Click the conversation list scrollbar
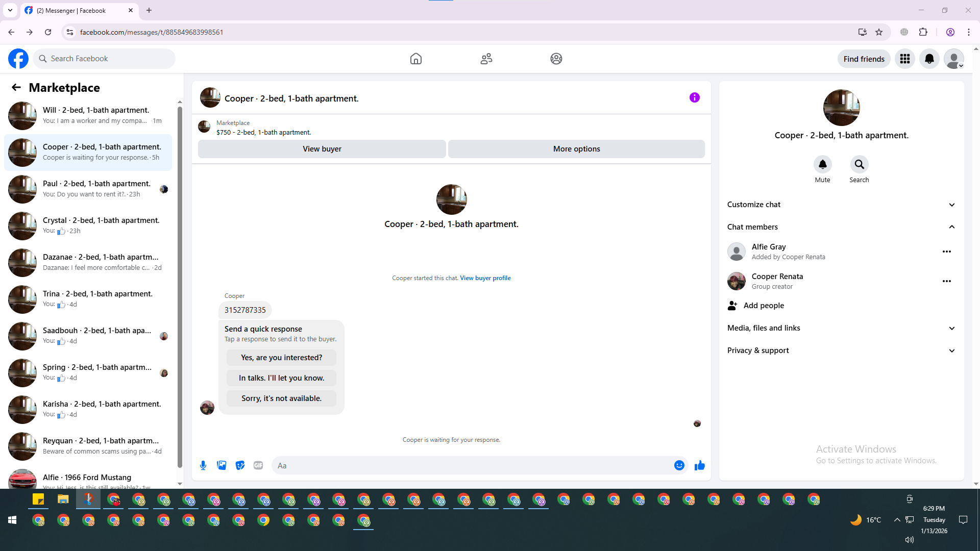The height and width of the screenshot is (551, 980). tap(180, 286)
